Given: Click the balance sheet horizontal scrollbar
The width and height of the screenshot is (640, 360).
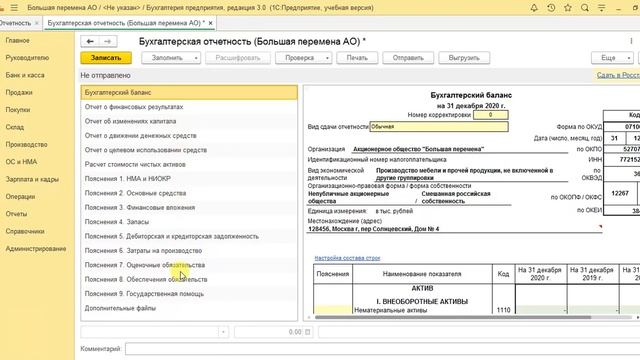Looking at the screenshot, I should (x=453, y=317).
